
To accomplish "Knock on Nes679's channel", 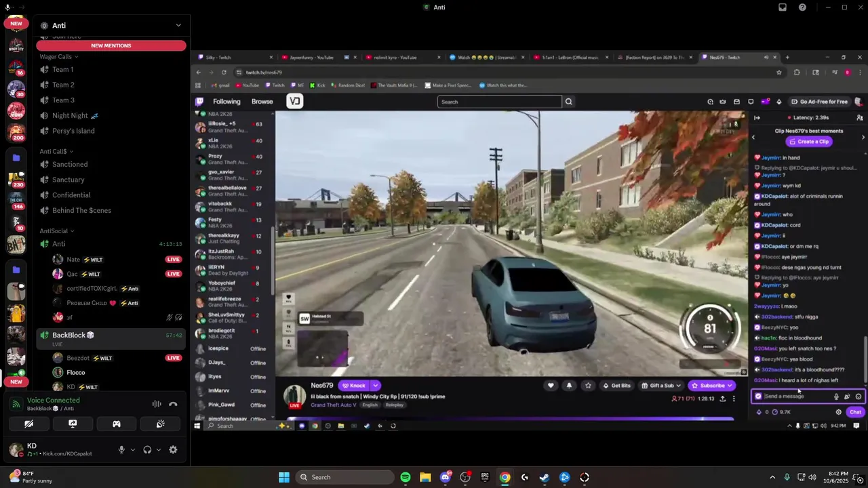I will [x=353, y=386].
